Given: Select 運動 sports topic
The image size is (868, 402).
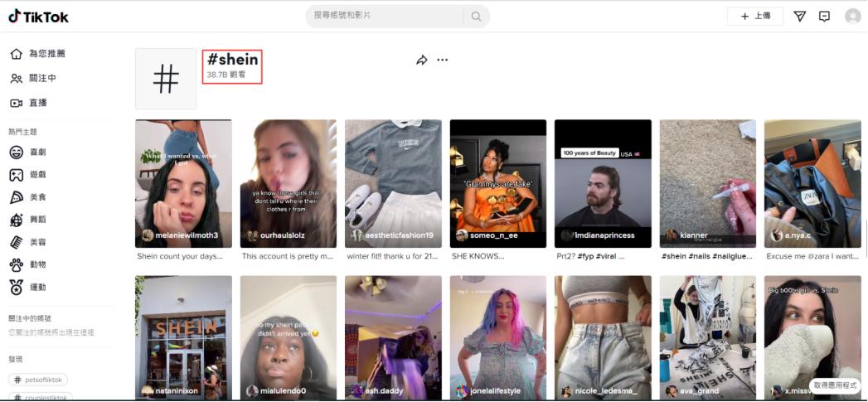Looking at the screenshot, I should click(x=27, y=288).
